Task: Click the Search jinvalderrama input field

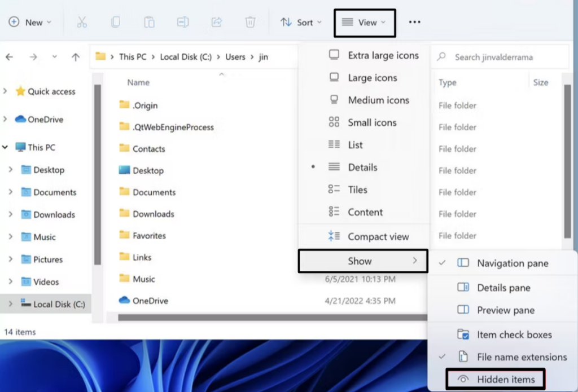Action: pos(502,57)
